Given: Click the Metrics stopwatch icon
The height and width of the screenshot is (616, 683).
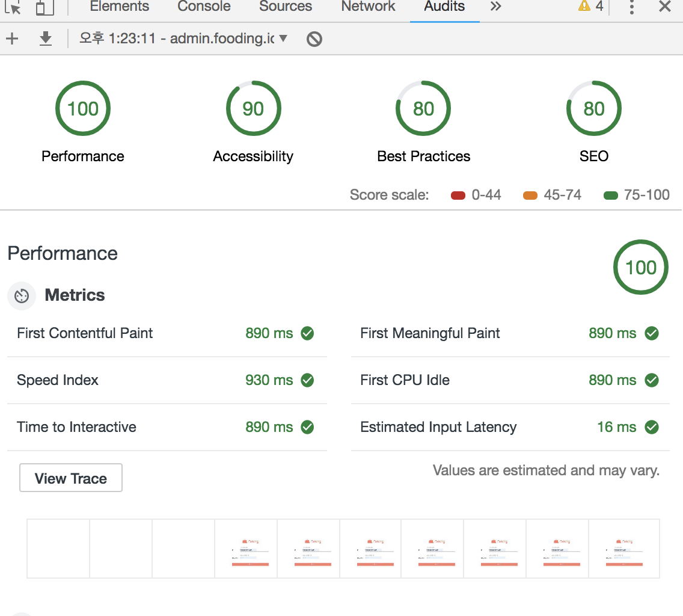Looking at the screenshot, I should click(x=22, y=296).
